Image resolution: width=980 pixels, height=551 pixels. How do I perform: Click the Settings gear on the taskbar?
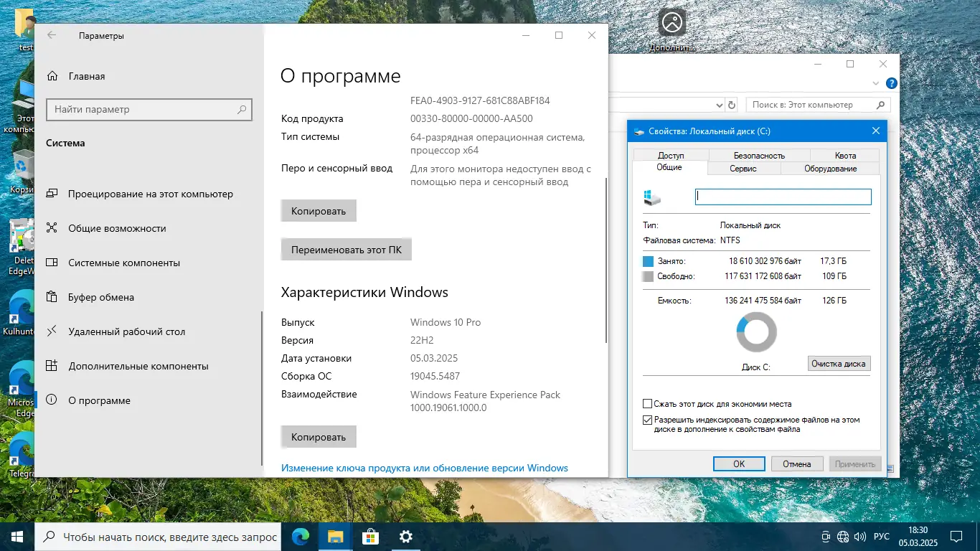pyautogui.click(x=405, y=537)
